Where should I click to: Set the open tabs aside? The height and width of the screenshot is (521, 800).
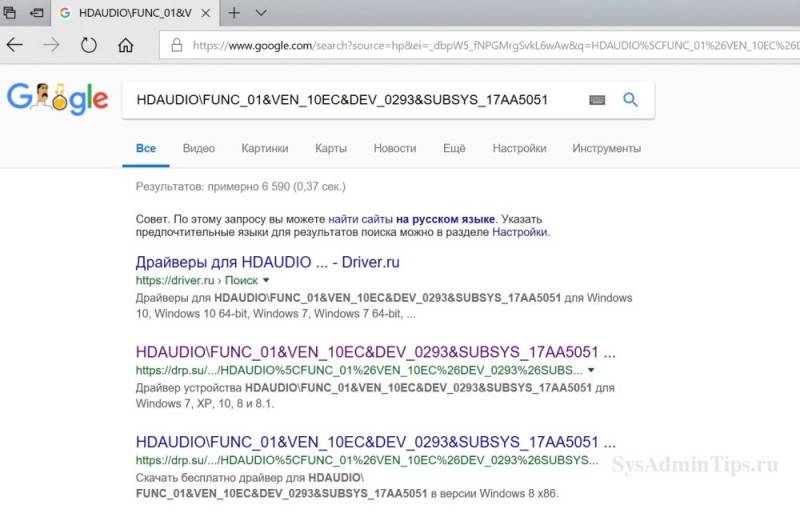coord(36,13)
